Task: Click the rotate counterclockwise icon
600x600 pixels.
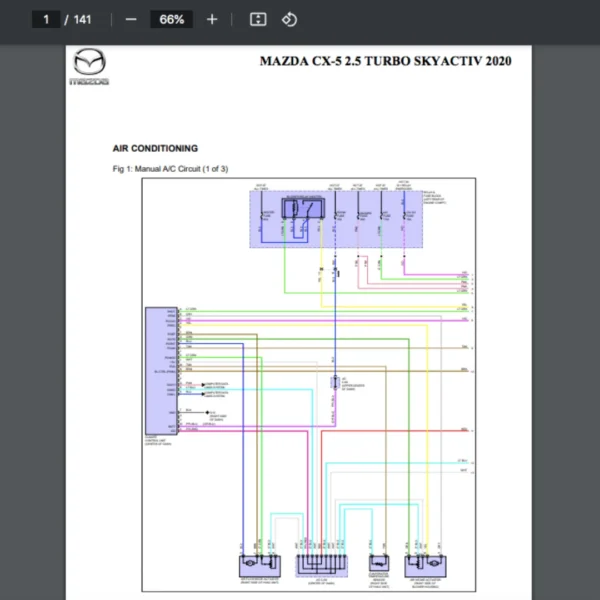Action: 289,19
